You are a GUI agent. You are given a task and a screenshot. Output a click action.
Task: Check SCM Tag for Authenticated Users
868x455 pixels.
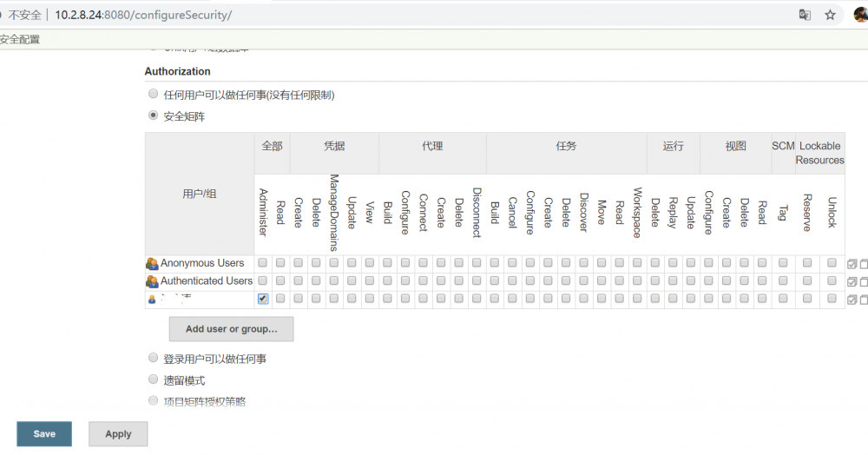pos(783,280)
